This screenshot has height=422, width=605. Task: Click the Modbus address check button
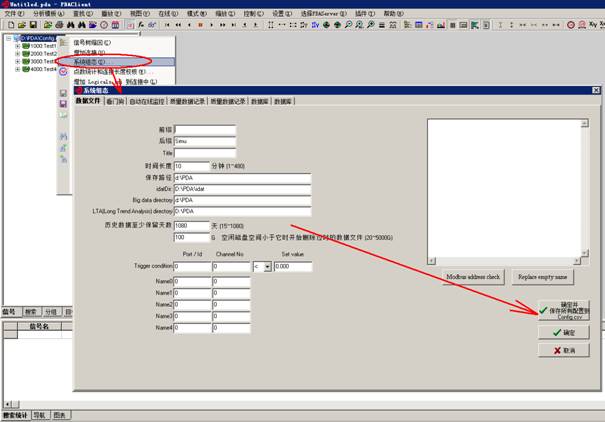(x=471, y=275)
